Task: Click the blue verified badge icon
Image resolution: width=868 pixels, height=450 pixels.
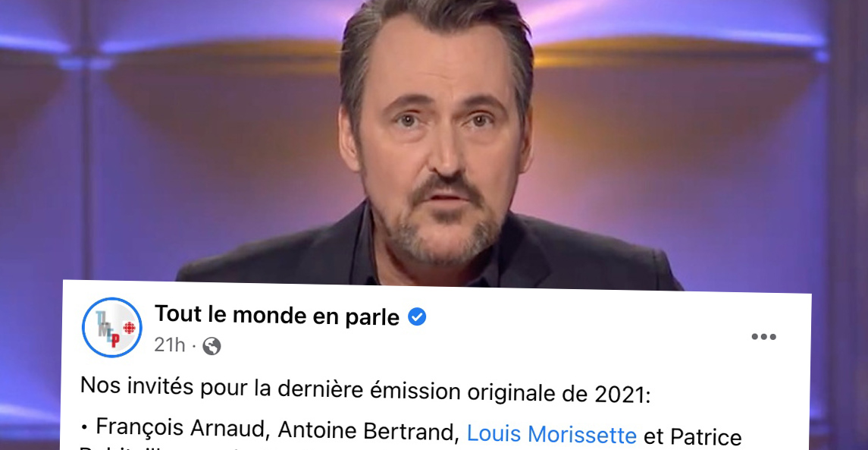Action: pos(417,317)
